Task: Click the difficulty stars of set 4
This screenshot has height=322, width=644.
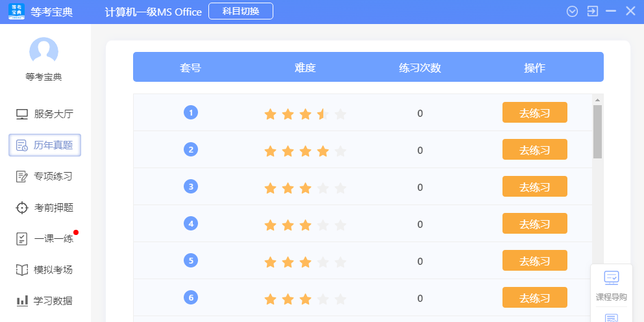Action: [x=305, y=225]
